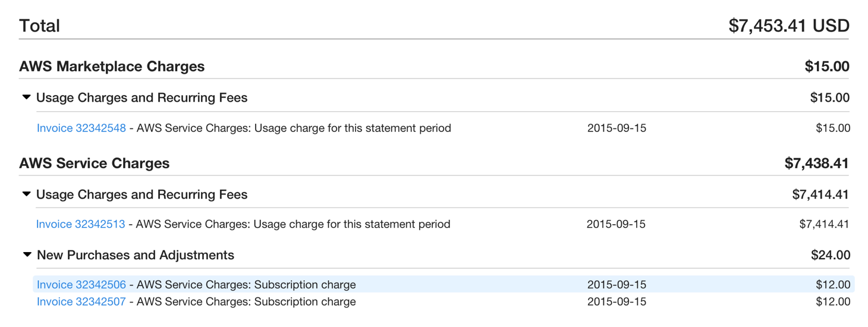Click the $7,438.41 AWS Service Charges total
This screenshot has width=868, height=327.
pyautogui.click(x=816, y=163)
